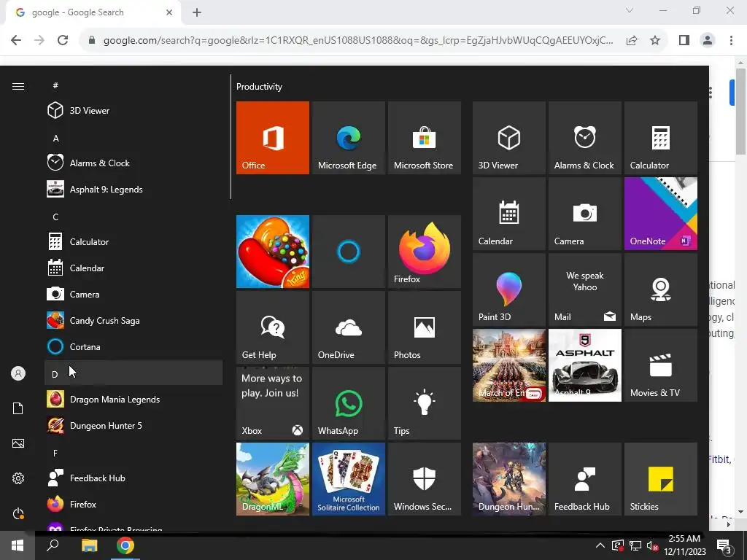
Task: Open the Microsoft Store tile
Action: click(424, 138)
